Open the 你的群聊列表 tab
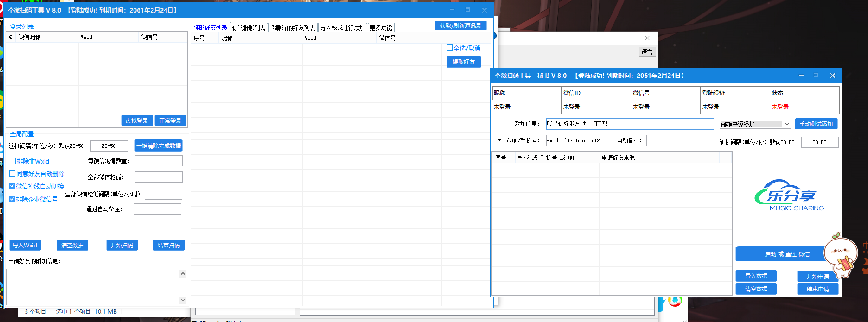The image size is (868, 322). 249,28
